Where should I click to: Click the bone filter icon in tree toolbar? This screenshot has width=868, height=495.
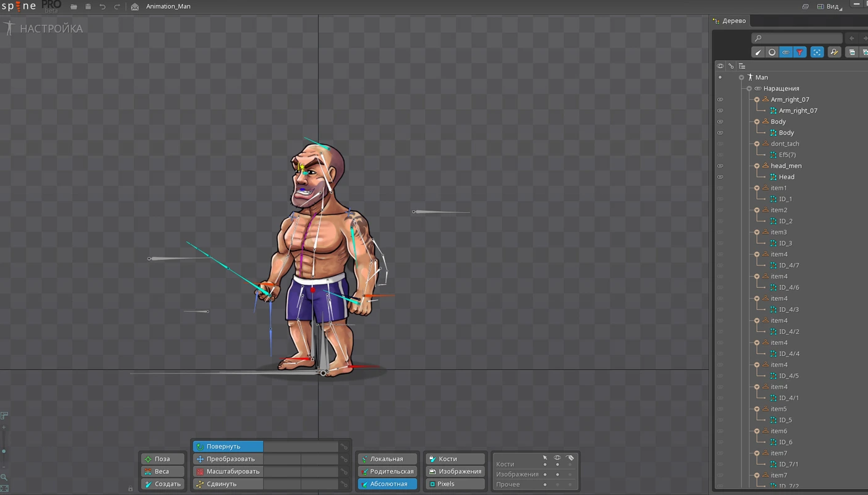click(x=758, y=53)
